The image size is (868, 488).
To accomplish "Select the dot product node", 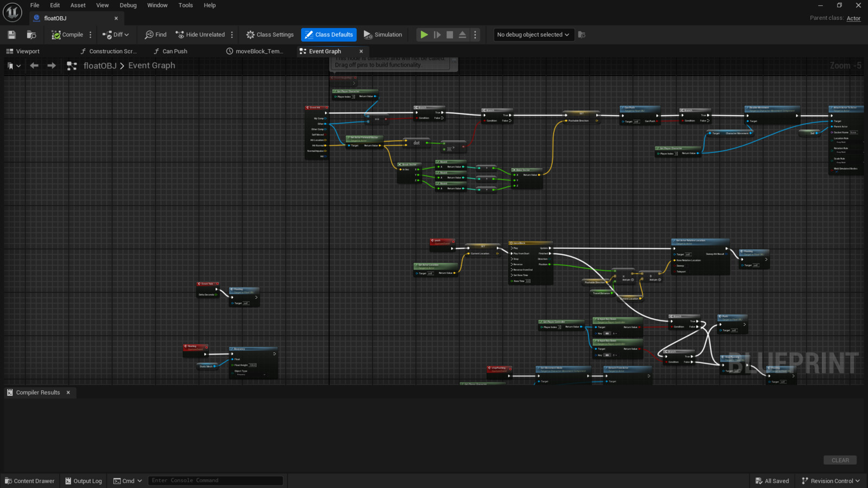I will 417,143.
